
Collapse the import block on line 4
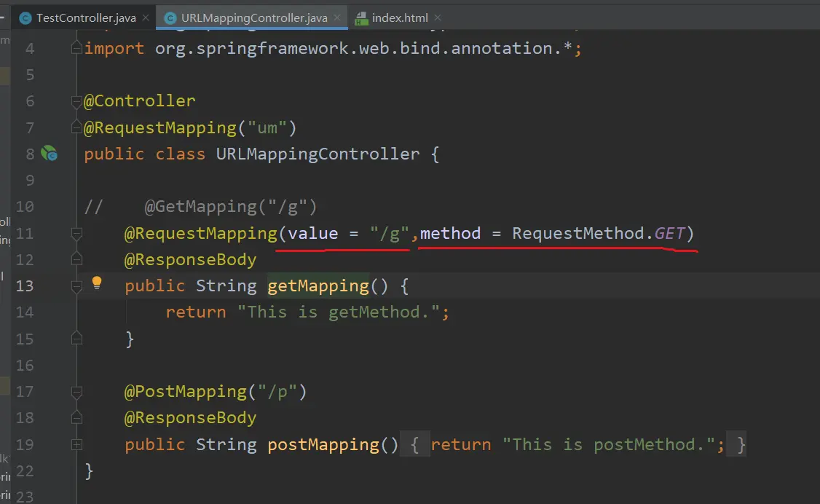coord(76,48)
